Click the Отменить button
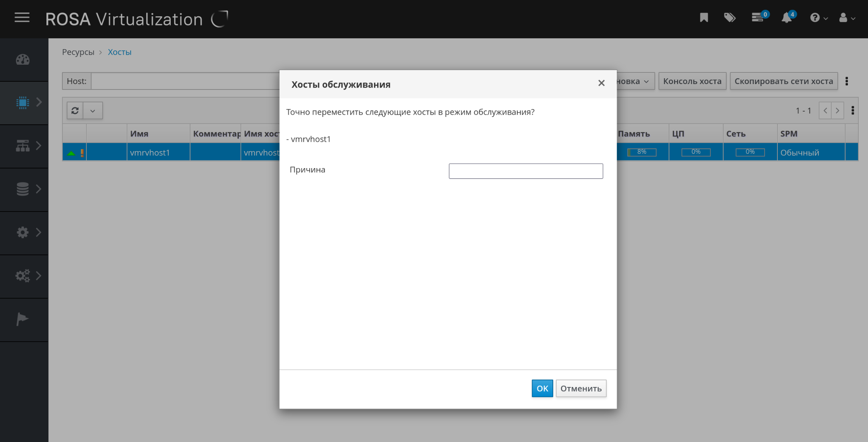Image resolution: width=868 pixels, height=442 pixels. click(581, 388)
